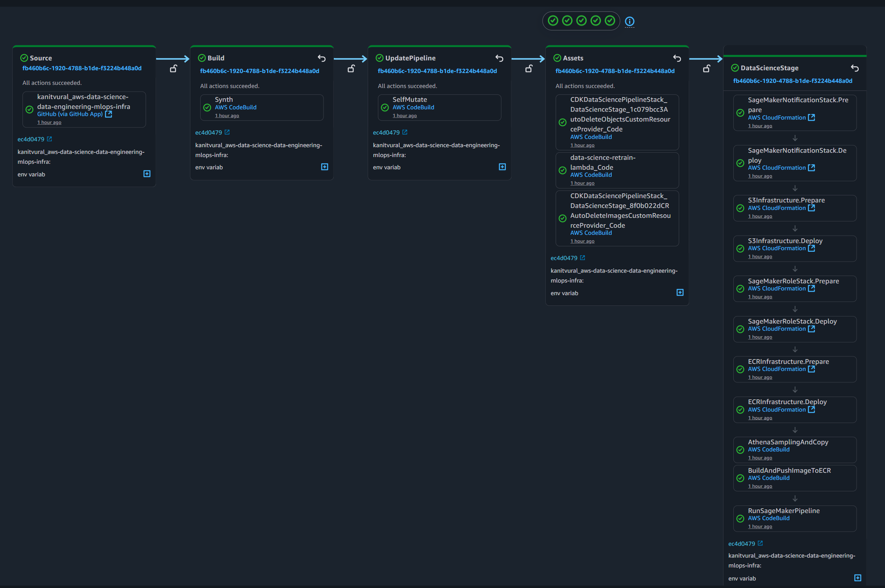The width and height of the screenshot is (885, 588).
Task: Toggle the transition lock between UpdatePipeline and Assets
Action: click(529, 69)
